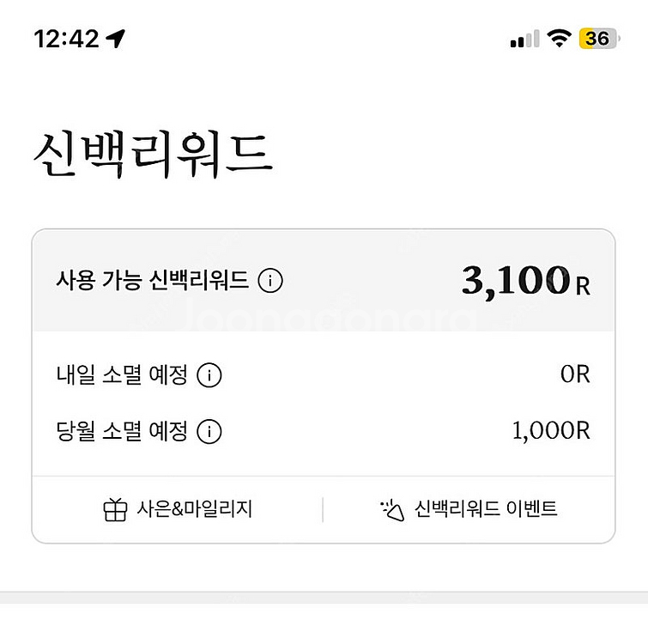Tap the battery indicator showing 36
The image size is (648, 644).
597,39
